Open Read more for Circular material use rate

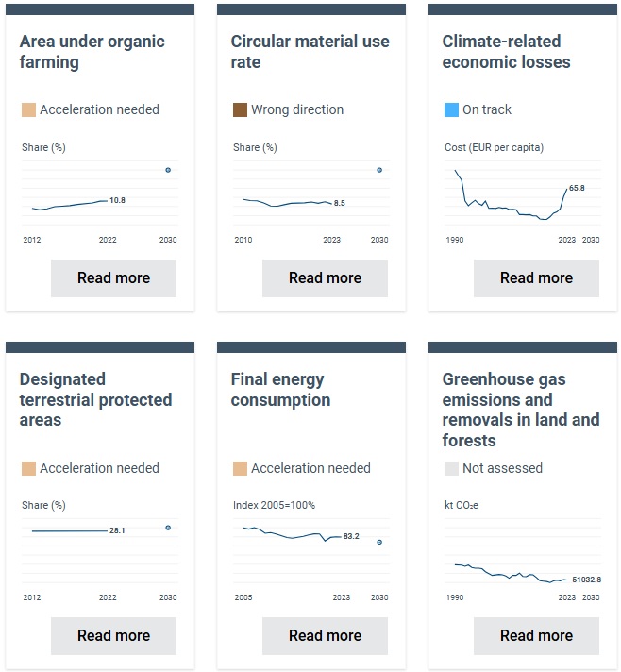(x=325, y=278)
